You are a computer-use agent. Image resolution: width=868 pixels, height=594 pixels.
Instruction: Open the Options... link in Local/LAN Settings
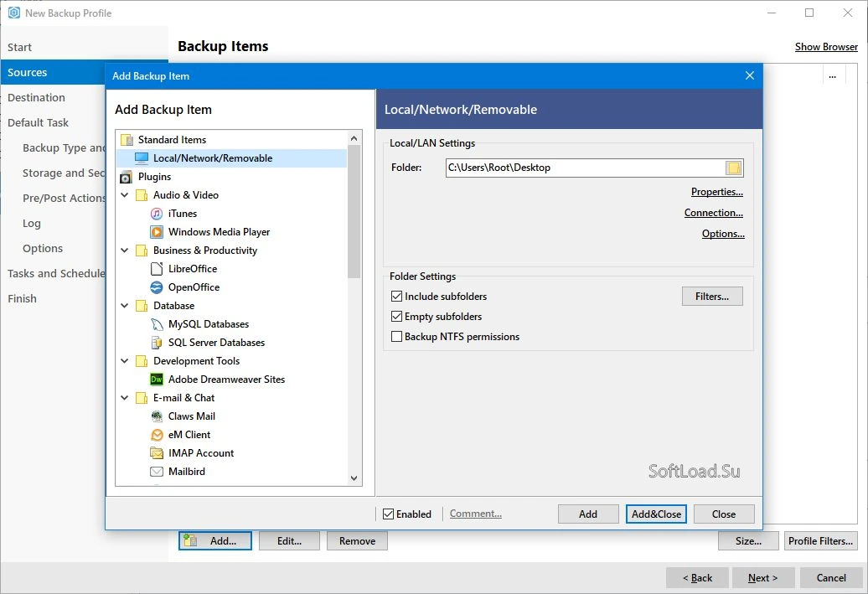pos(723,234)
